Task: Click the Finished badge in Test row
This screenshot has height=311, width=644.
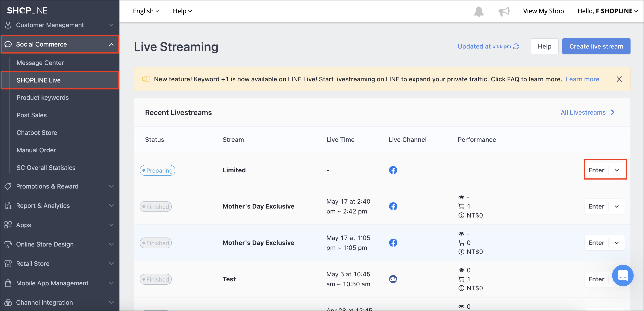Action: tap(156, 279)
